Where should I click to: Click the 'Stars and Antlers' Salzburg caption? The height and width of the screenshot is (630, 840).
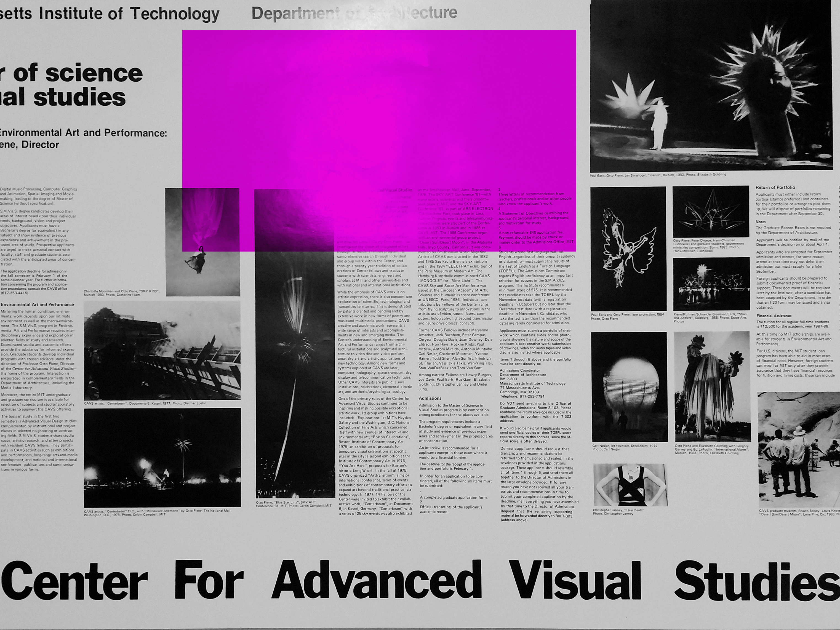click(x=710, y=317)
